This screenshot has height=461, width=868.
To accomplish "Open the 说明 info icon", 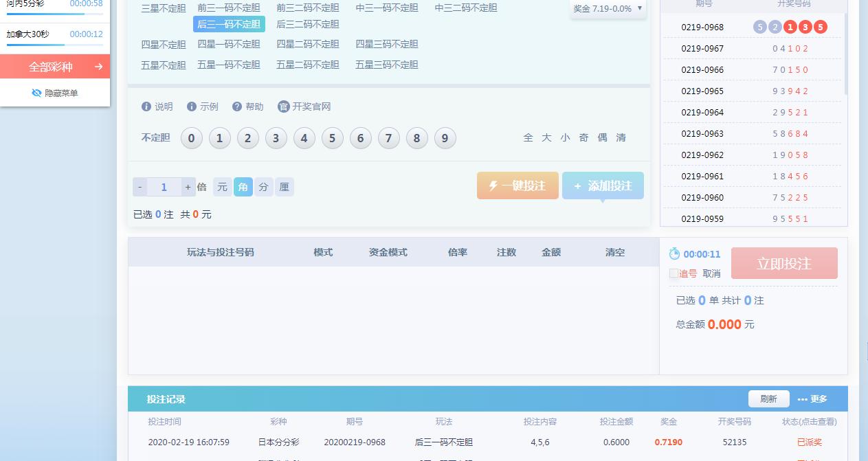I will (x=146, y=106).
